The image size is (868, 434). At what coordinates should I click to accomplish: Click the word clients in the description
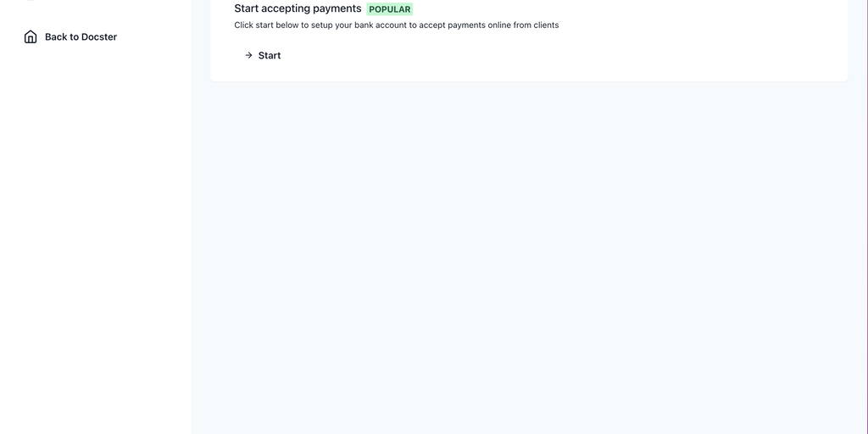(547, 25)
